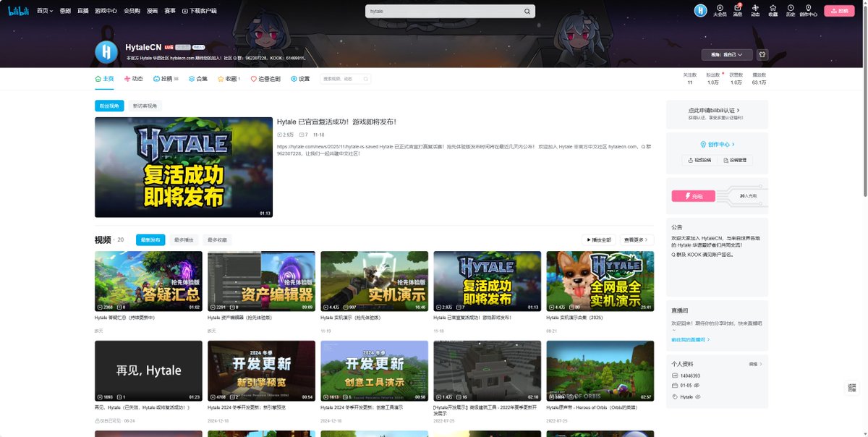Open 动态 pinwheel icon in top header
868x437 pixels.
pos(755,10)
